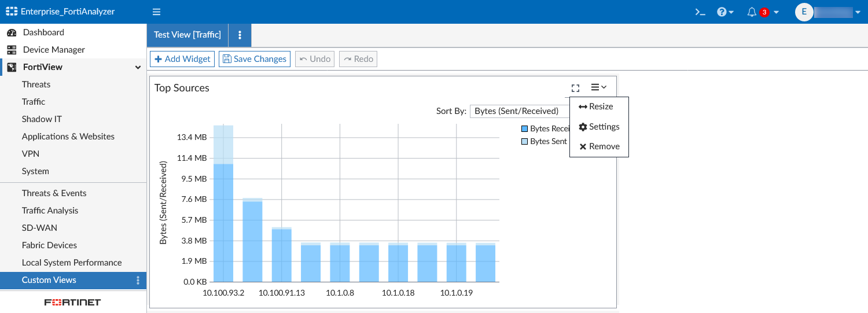Select Settings from the widget menu
Viewport: 868px width, 313px height.
pyautogui.click(x=599, y=127)
